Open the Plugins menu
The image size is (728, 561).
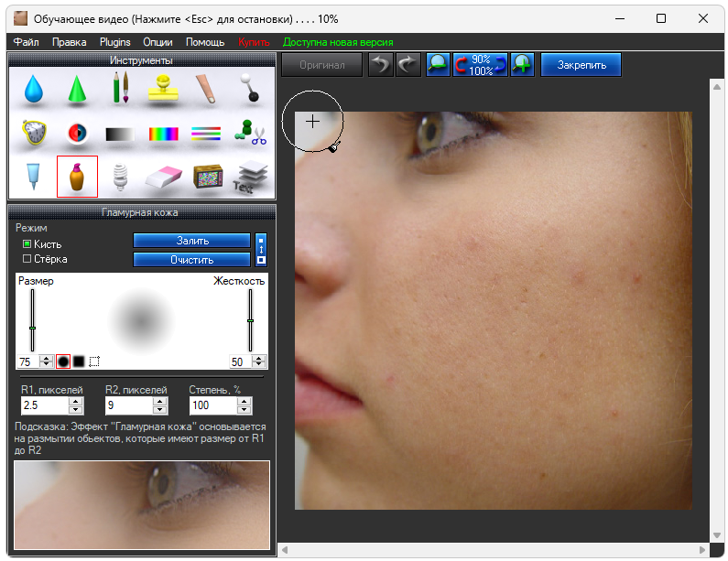115,42
